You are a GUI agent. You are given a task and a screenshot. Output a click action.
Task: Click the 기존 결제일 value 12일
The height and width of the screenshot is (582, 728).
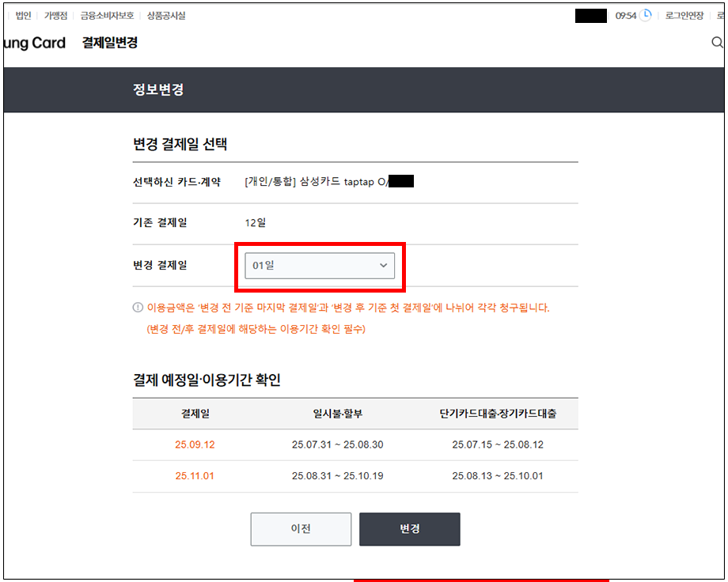tap(256, 223)
